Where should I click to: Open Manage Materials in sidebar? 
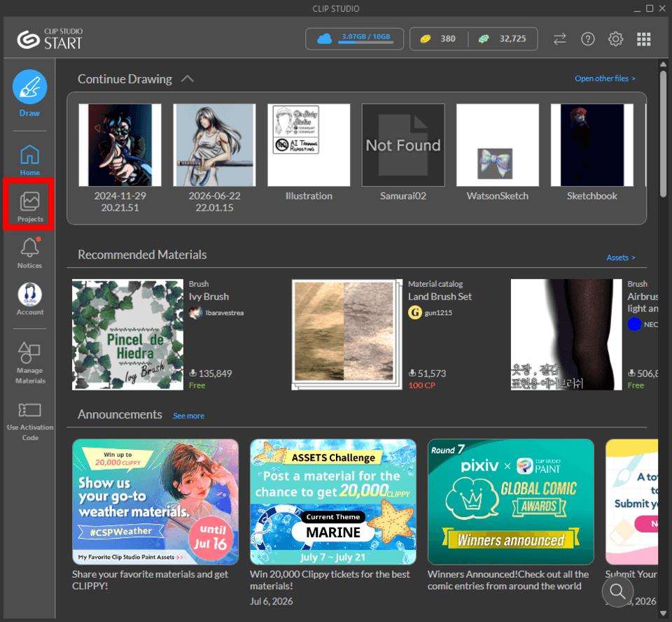(29, 363)
